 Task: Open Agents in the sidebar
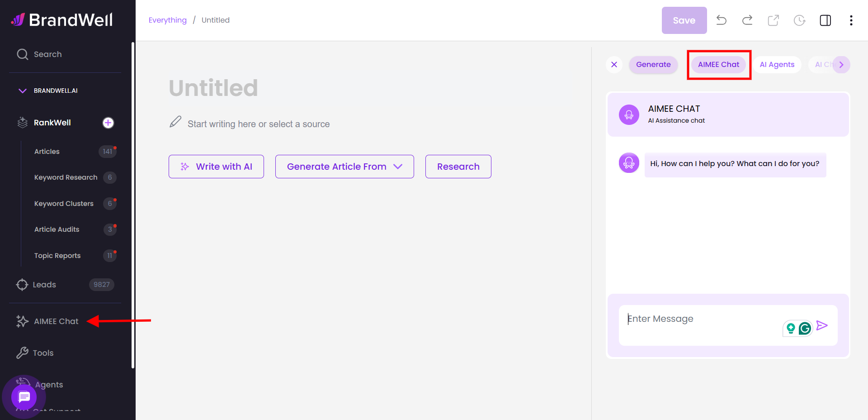[49, 385]
